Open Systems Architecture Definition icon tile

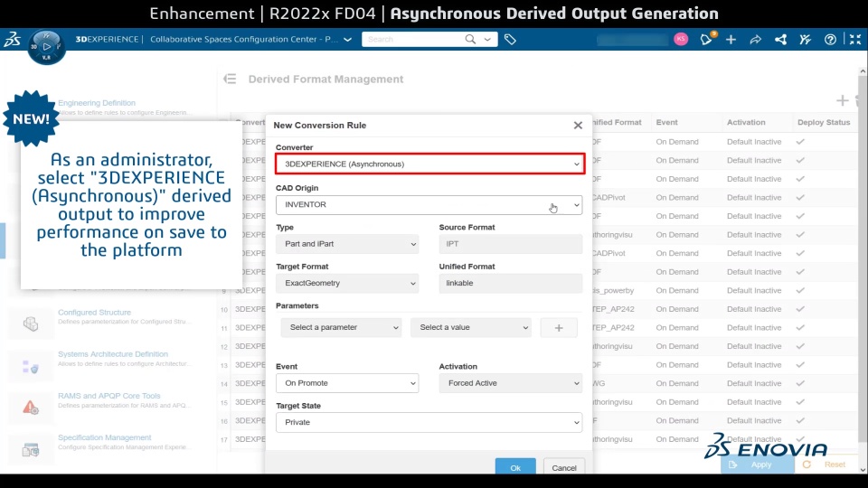[x=31, y=366]
